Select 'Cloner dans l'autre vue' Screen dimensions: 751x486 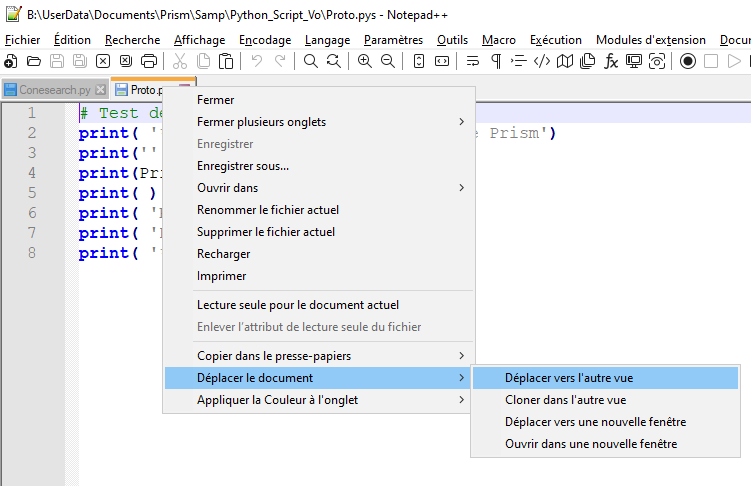pyautogui.click(x=565, y=400)
